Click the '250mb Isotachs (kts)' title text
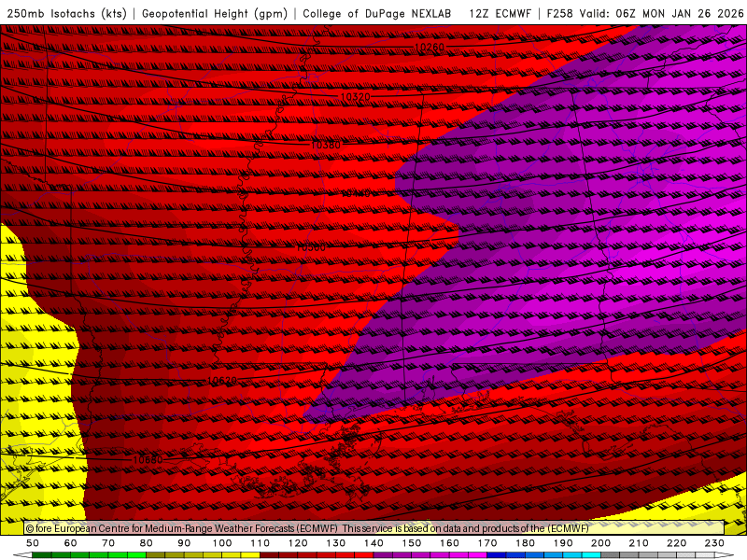Screen dimensions: 747x560 click(66, 13)
